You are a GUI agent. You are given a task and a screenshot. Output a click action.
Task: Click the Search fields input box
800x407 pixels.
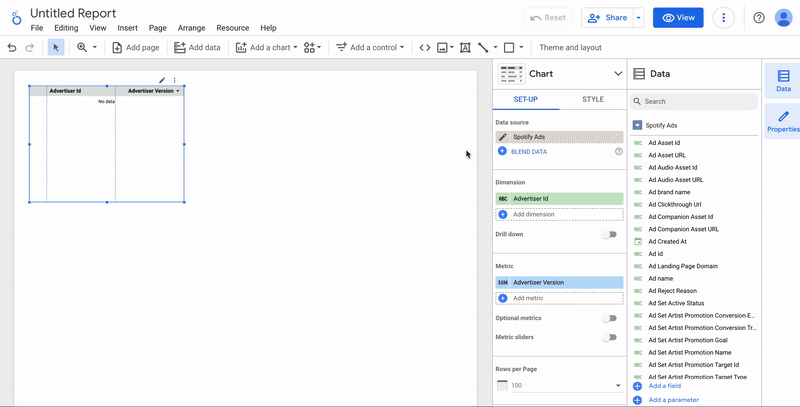695,101
